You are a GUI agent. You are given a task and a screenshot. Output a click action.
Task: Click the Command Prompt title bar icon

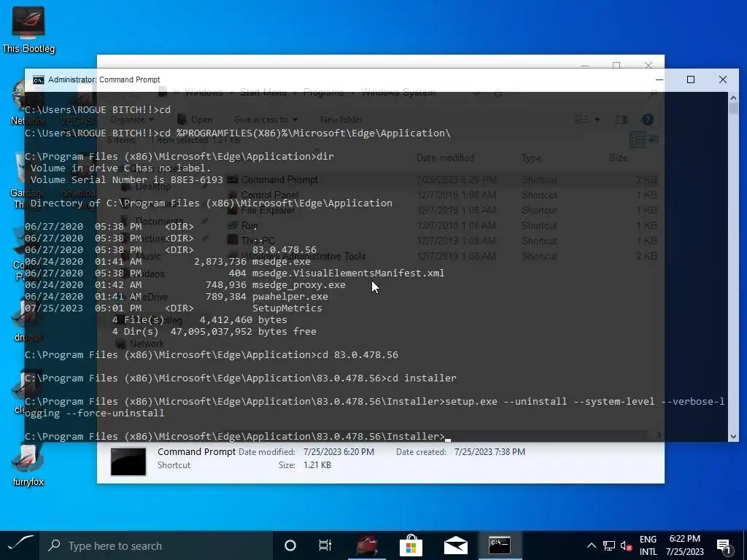click(39, 79)
